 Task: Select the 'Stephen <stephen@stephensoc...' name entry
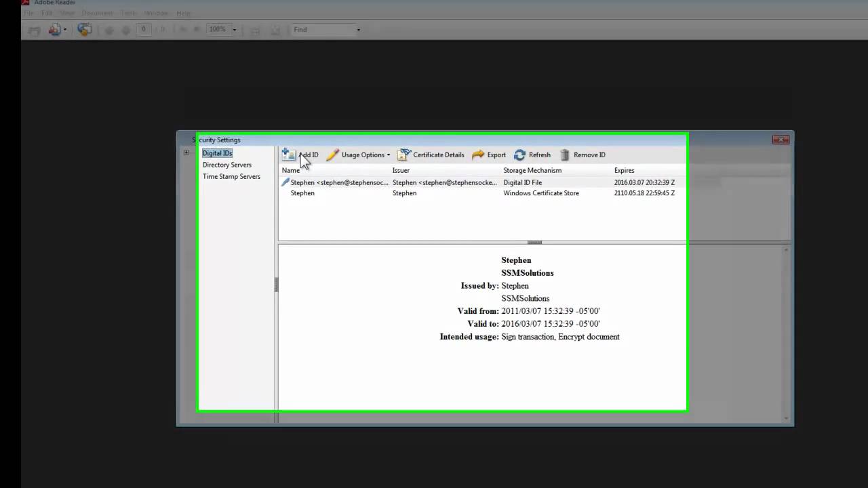[339, 182]
